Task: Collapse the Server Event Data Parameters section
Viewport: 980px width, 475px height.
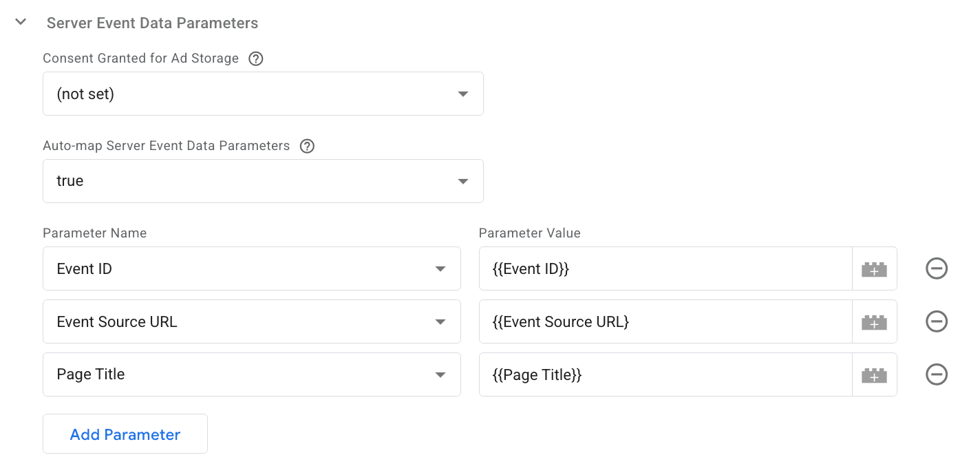Action: pos(21,22)
